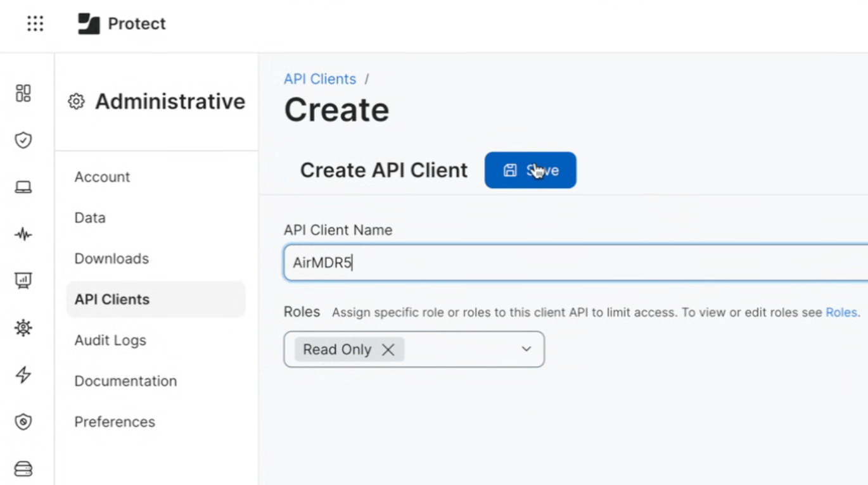
Task: Open Preferences in Administrative menu
Action: [x=115, y=422]
